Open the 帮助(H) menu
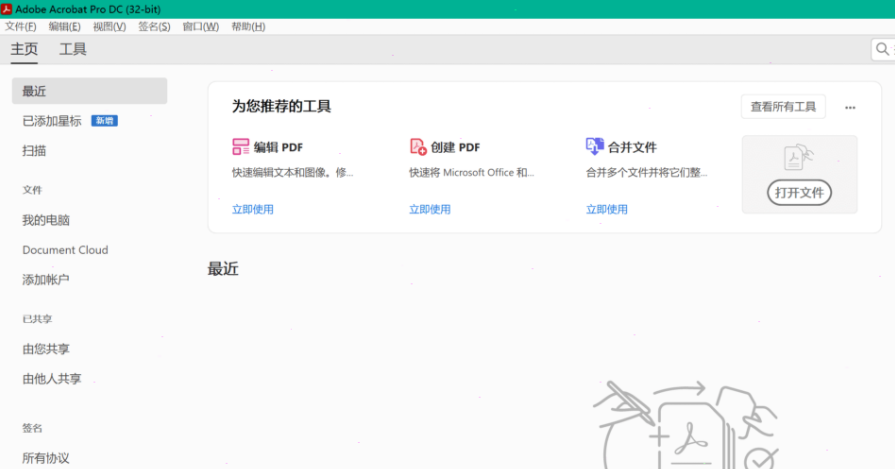Viewport: 895px width, 469px height. [248, 27]
